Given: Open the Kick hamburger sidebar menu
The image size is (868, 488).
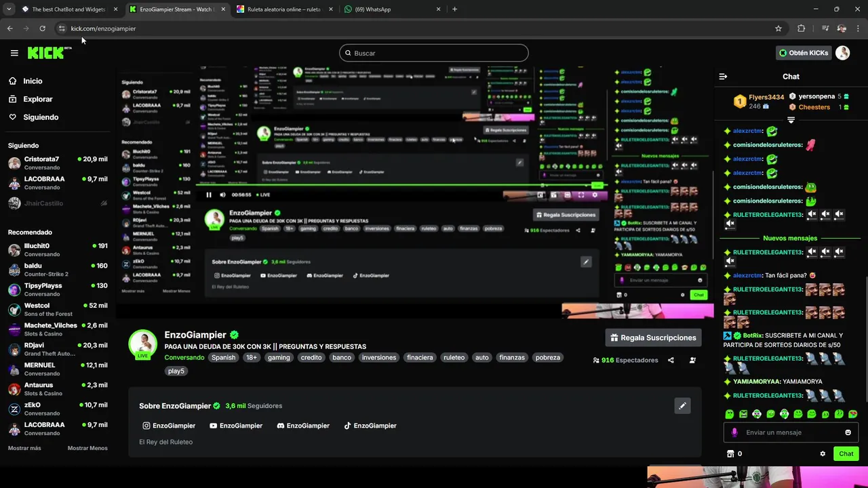Looking at the screenshot, I should pos(14,53).
